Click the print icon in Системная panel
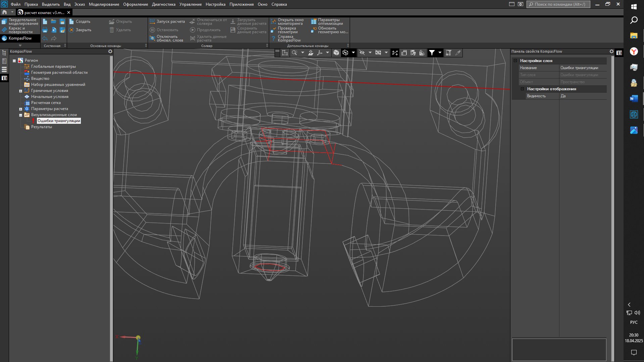This screenshot has height=362, width=644. pyautogui.click(x=45, y=30)
